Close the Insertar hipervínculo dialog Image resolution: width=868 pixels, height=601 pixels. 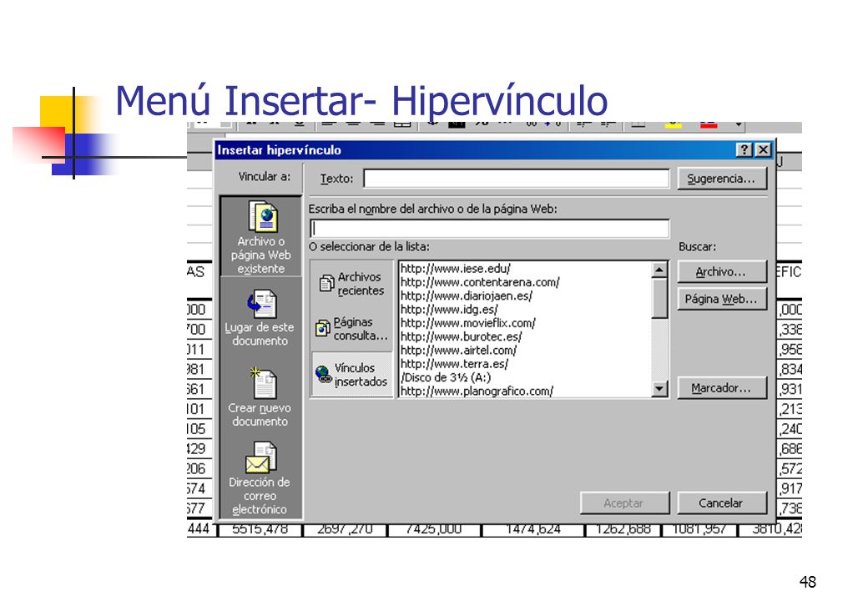pos(763,149)
